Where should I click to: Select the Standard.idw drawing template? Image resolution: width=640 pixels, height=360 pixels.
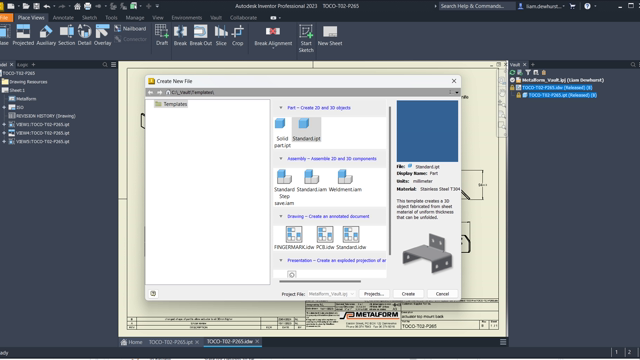(351, 238)
